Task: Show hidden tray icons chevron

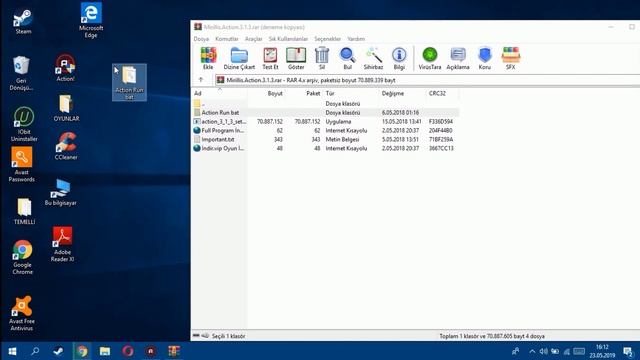Action: click(532, 351)
